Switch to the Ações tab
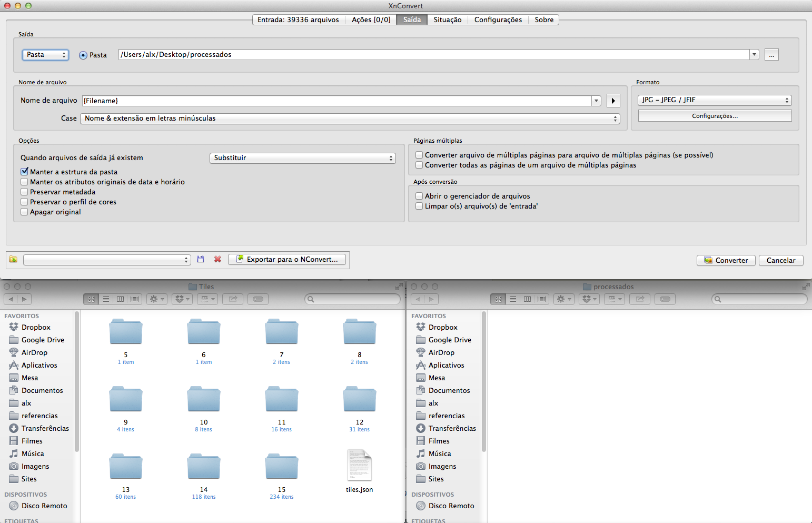The image size is (812, 523). point(371,20)
